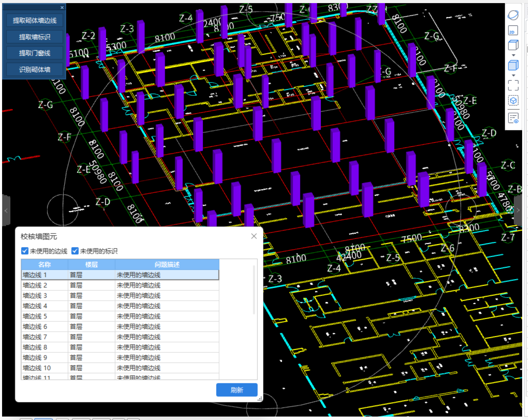
Task: Select row 墙边线 4
Action: [120, 306]
